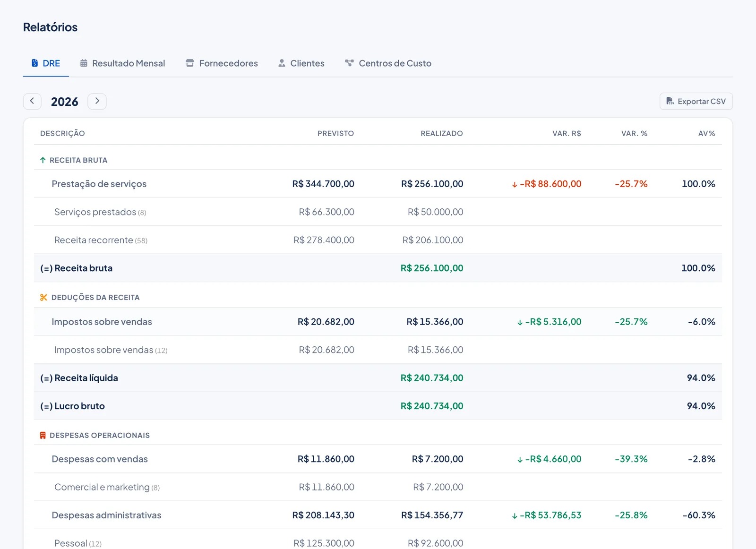The image size is (756, 549).
Task: Click the CSV file icon in the export button
Action: [x=670, y=101]
